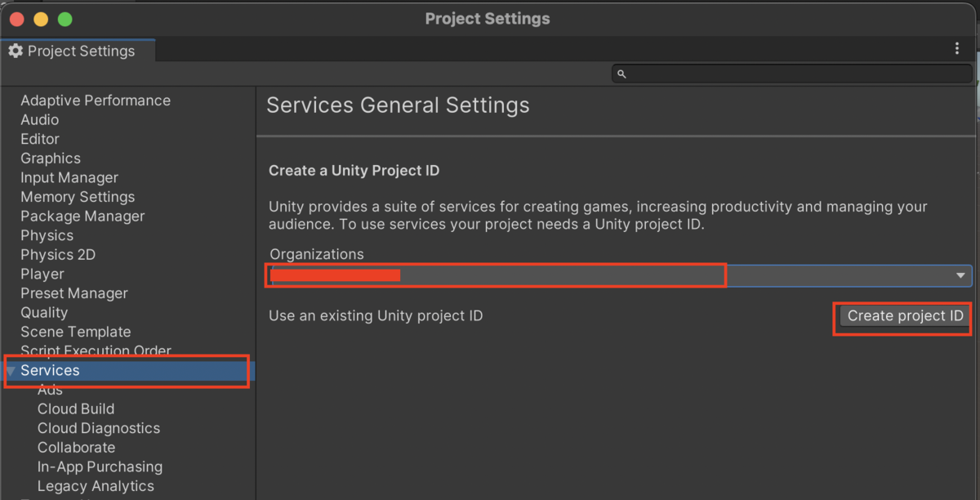The width and height of the screenshot is (980, 500).
Task: Select the Player settings category
Action: point(42,275)
